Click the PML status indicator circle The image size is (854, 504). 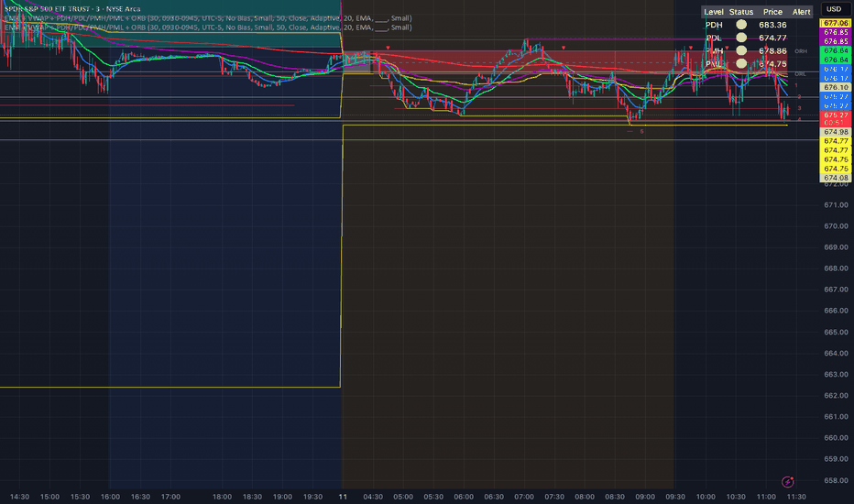click(740, 64)
